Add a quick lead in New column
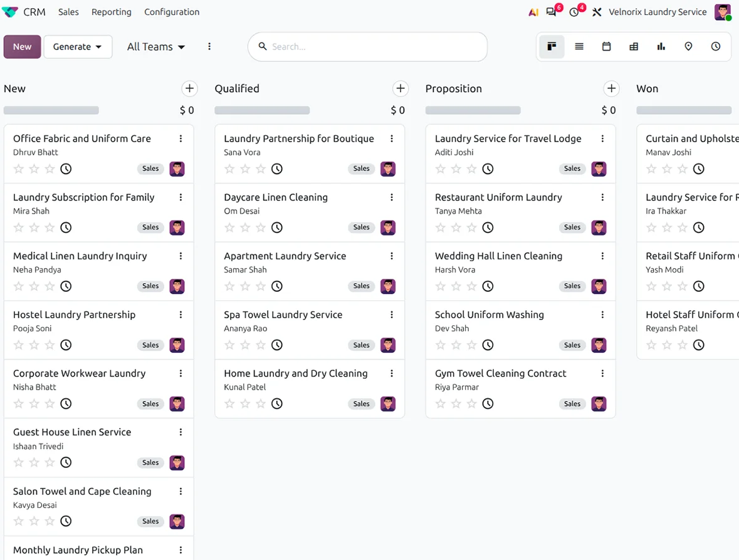Viewport: 739px width, 560px height. pos(189,88)
